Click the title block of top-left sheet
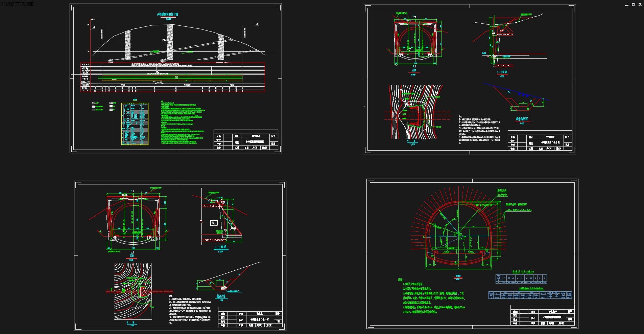This screenshot has height=334, width=644. pos(246,140)
